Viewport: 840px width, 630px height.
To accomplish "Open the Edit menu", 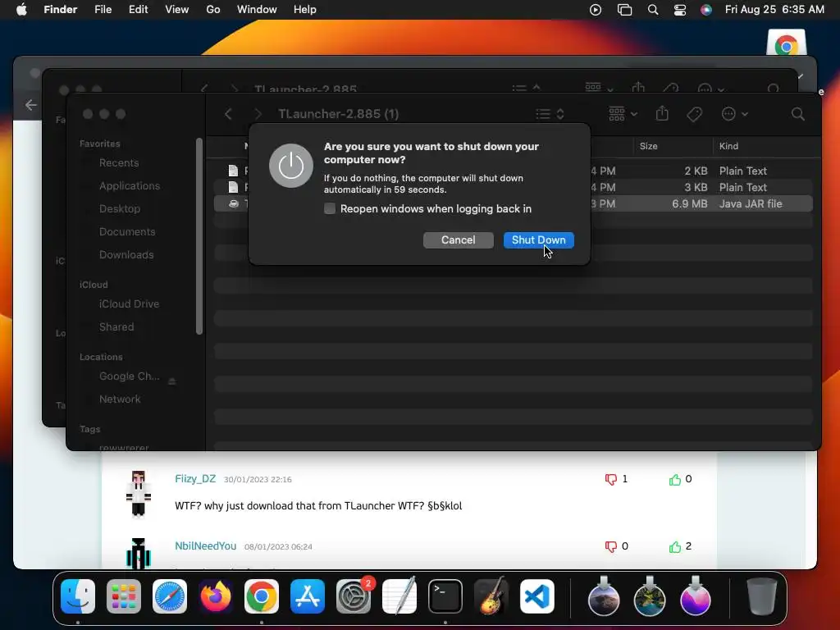I will coord(138,10).
